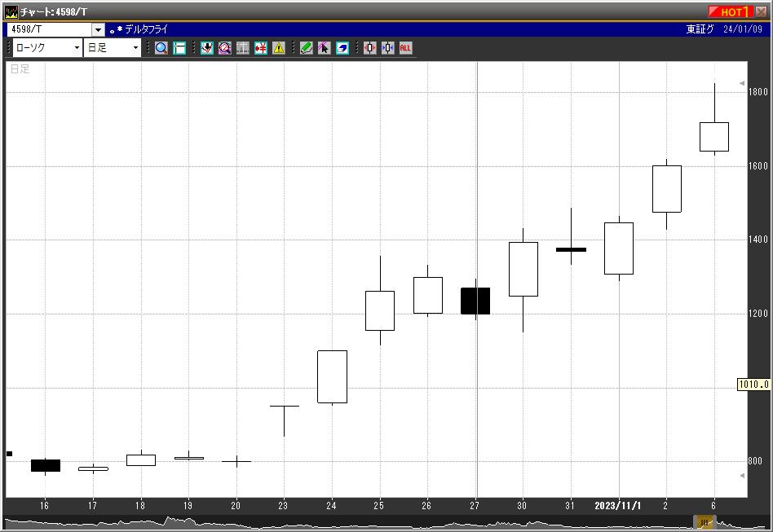Click the topmost candlestick for the 6th
The image size is (773, 532).
pyautogui.click(x=714, y=137)
